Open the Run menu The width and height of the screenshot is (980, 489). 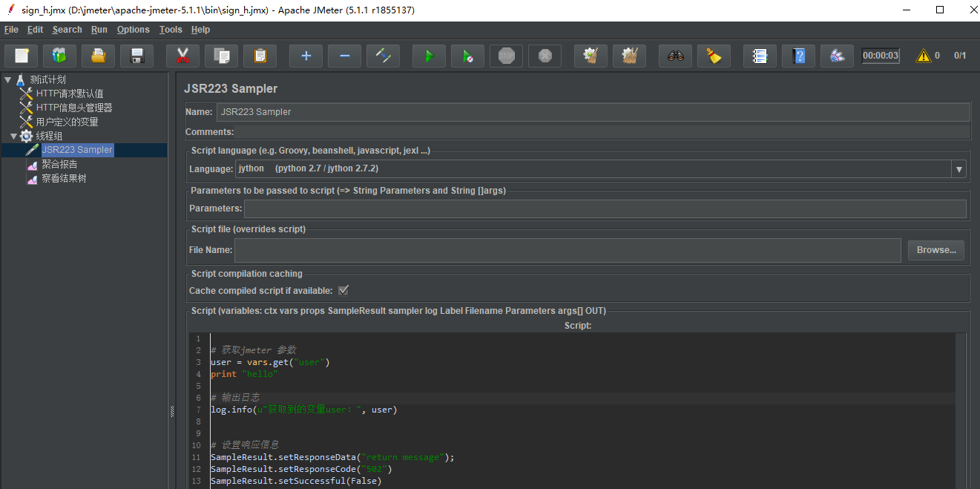pyautogui.click(x=99, y=30)
